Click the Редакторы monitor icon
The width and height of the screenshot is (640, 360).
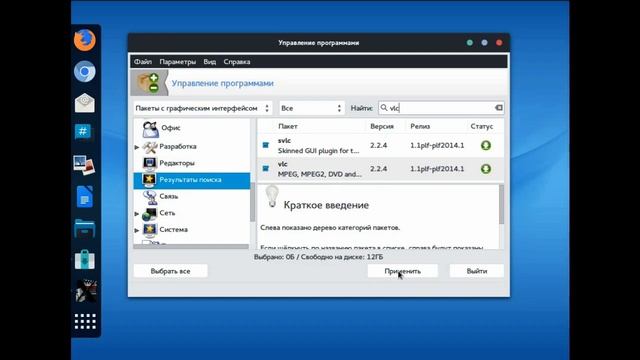tap(150, 163)
